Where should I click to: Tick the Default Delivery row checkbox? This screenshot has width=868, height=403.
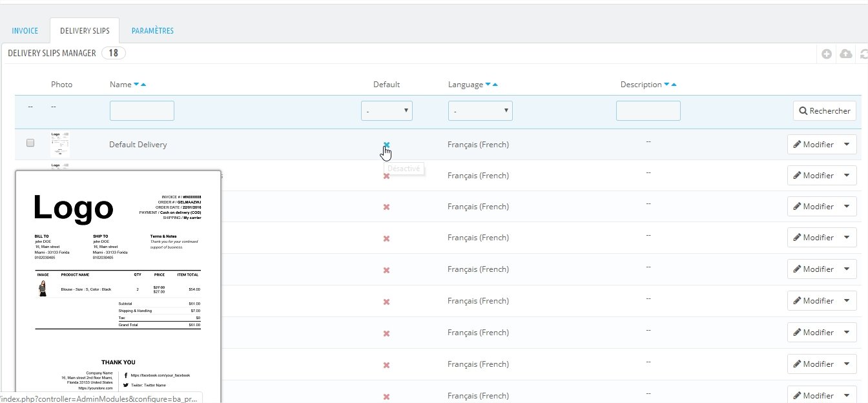click(30, 143)
